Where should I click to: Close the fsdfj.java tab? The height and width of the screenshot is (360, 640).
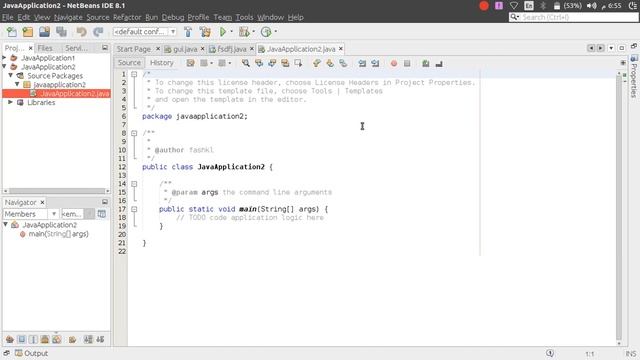coord(252,49)
